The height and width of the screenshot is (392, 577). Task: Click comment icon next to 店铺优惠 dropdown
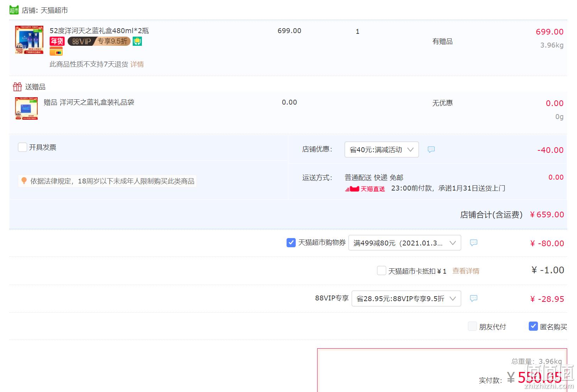tap(431, 150)
